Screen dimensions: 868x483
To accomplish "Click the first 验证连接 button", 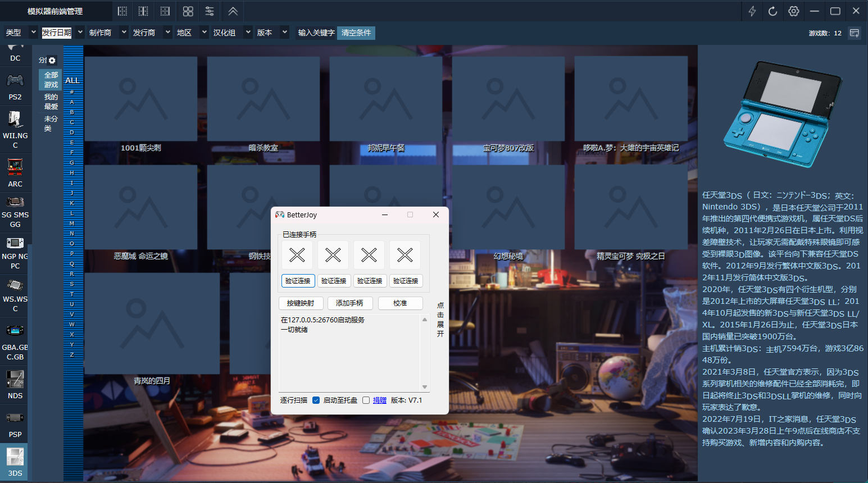I will (298, 281).
